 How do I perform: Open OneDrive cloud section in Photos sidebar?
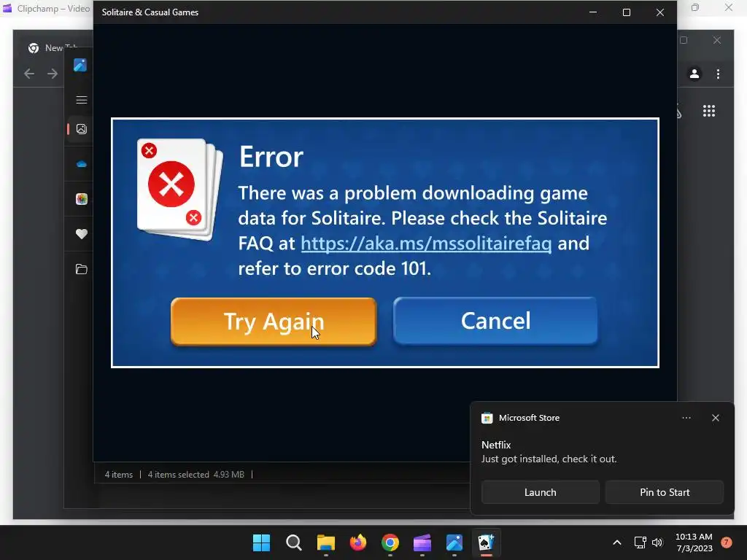tap(82, 164)
